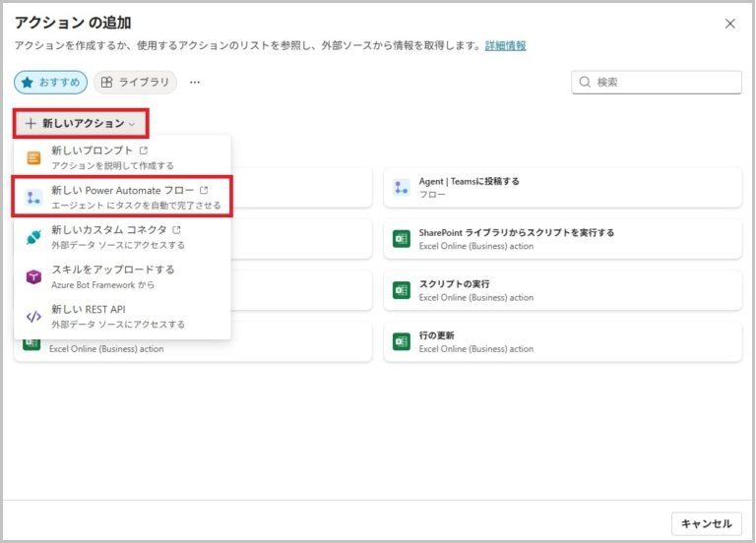Click the Agent Teams flow icon
Image resolution: width=756 pixels, height=543 pixels.
pos(402,187)
